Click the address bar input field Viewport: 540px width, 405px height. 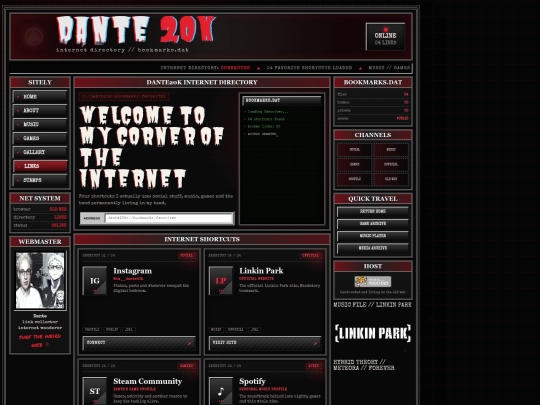coord(169,218)
